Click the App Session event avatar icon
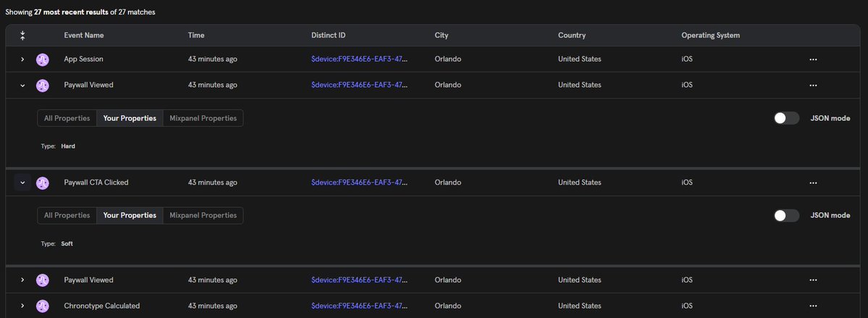 [42, 59]
